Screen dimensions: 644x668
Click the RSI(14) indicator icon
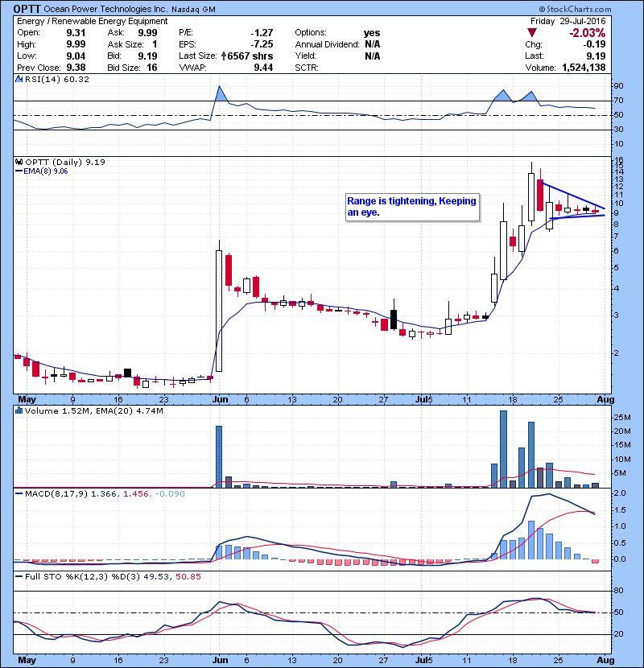click(19, 79)
